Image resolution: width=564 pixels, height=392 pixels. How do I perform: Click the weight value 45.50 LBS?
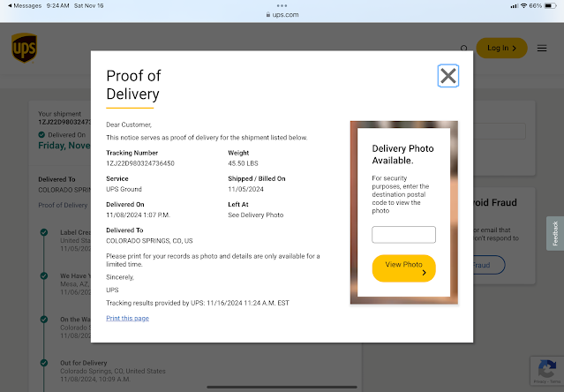click(x=243, y=163)
